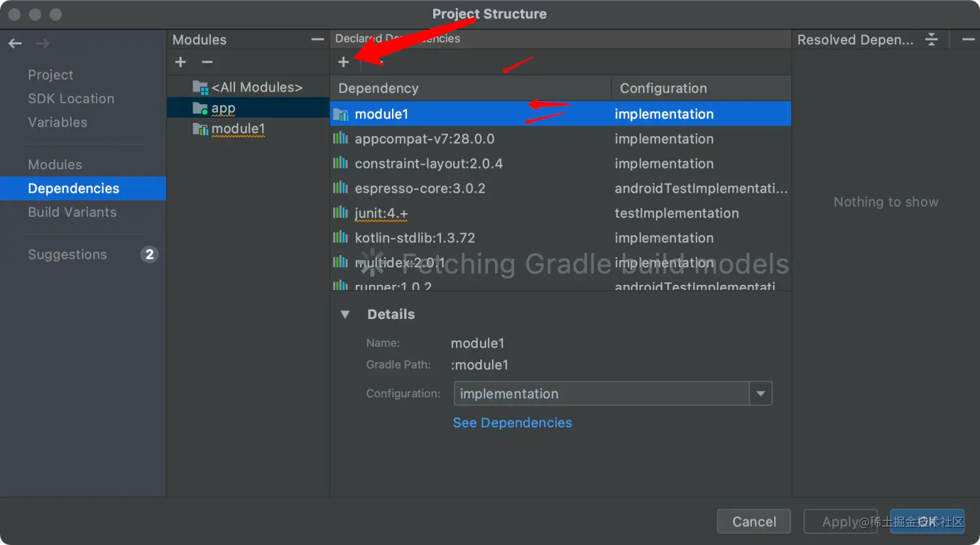The image size is (980, 545).
Task: Select module1 in Modules list
Action: click(248, 129)
